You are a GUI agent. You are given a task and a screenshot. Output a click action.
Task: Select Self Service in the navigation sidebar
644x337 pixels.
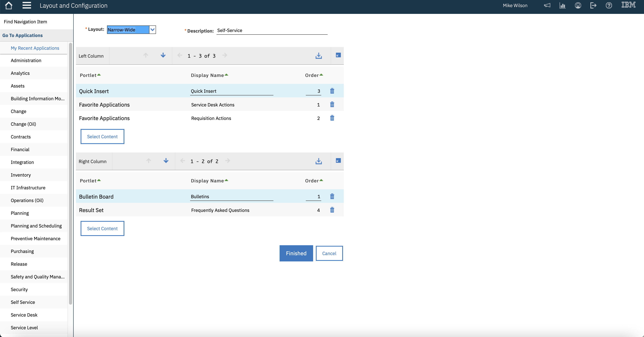pos(23,302)
